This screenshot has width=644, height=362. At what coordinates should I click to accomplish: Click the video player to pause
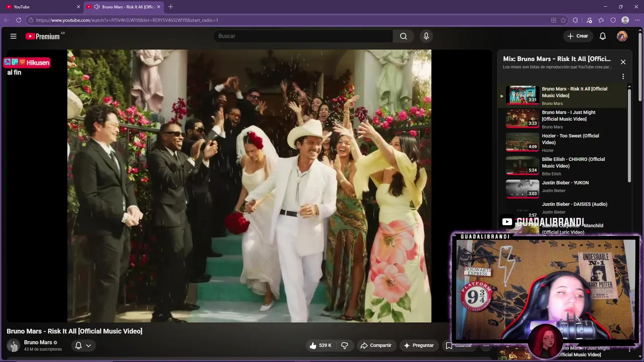249,186
